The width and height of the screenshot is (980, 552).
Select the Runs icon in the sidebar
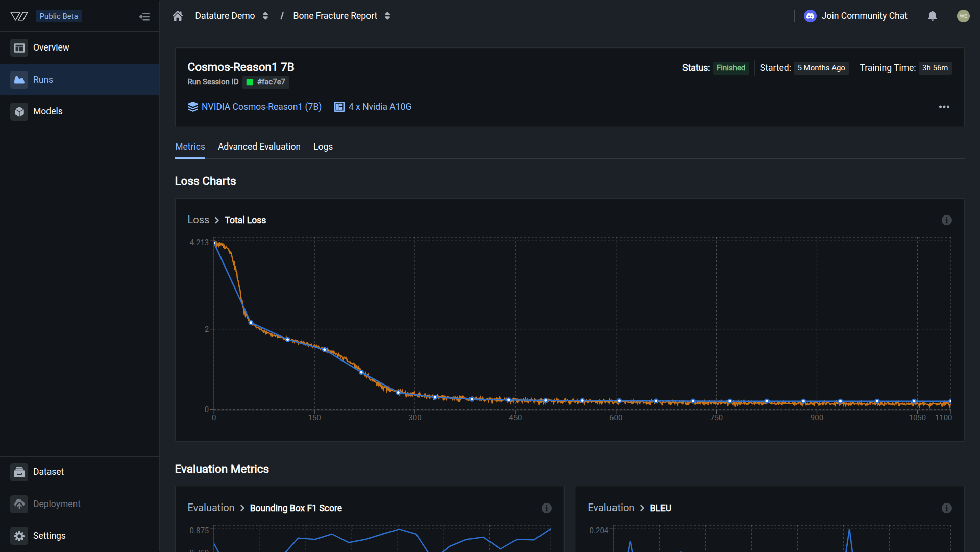pyautogui.click(x=19, y=80)
